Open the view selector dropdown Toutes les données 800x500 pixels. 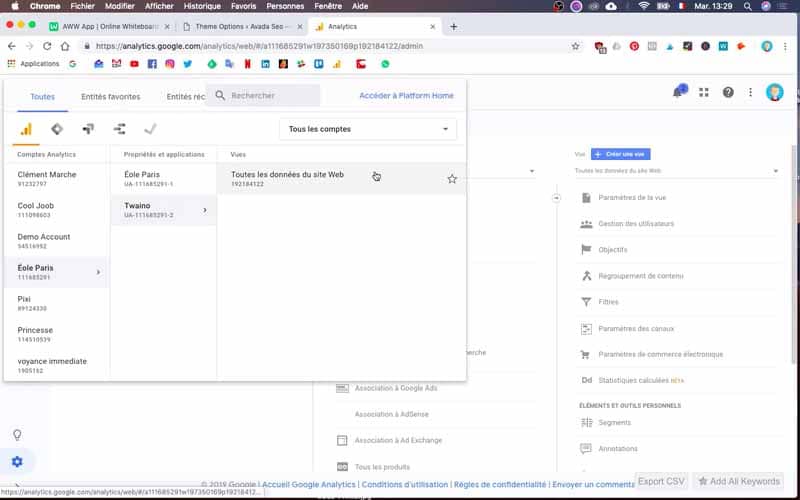pos(677,171)
